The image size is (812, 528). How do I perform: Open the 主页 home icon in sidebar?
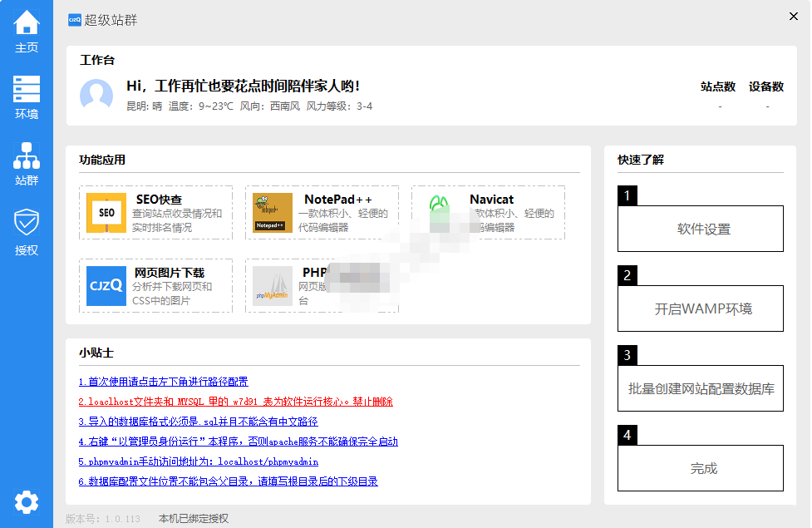click(27, 23)
